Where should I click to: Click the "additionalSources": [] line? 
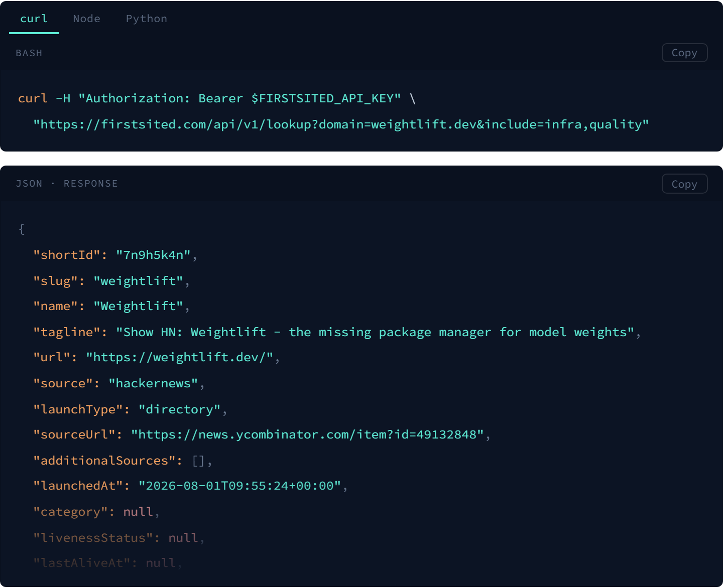(123, 461)
